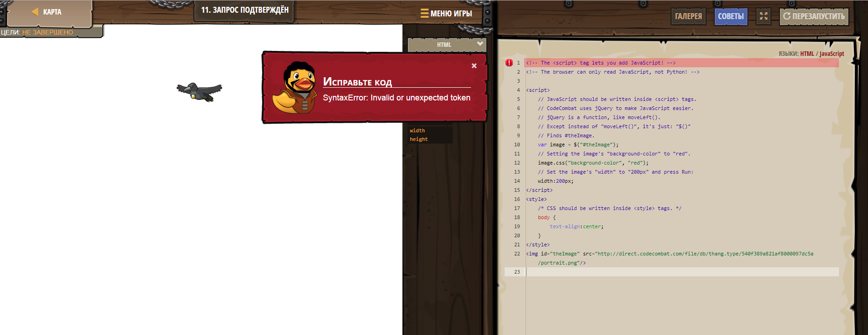Open the hamburger icon of МЕНЮ ИГРЫ
This screenshot has width=868, height=335.
tap(424, 13)
